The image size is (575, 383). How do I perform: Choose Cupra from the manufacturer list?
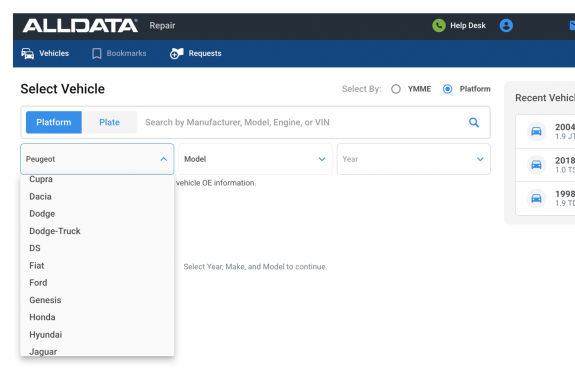(x=97, y=179)
